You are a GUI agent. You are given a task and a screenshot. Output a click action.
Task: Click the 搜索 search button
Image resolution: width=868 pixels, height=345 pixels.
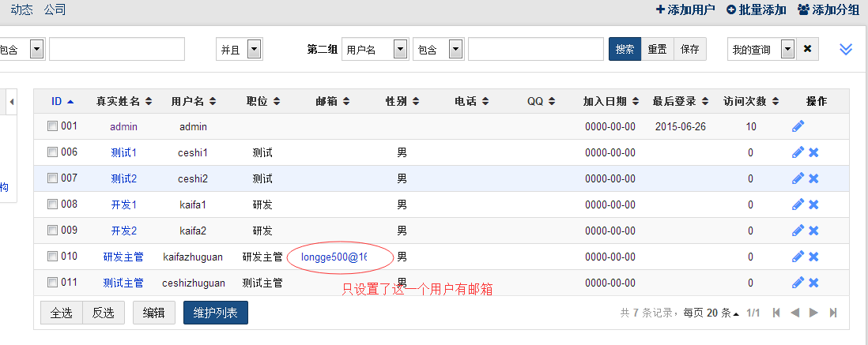(x=625, y=49)
